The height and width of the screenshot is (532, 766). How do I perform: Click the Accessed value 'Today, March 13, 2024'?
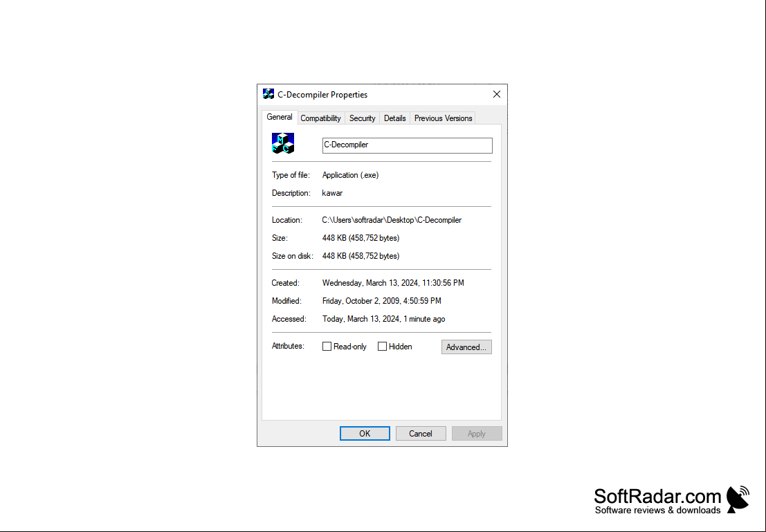383,319
